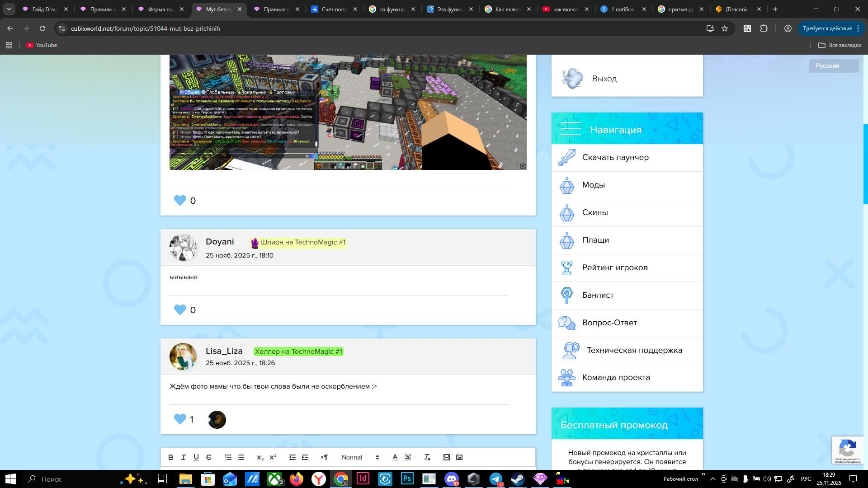
Task: Expand the browser tab search dropdown arrow
Action: [x=9, y=9]
